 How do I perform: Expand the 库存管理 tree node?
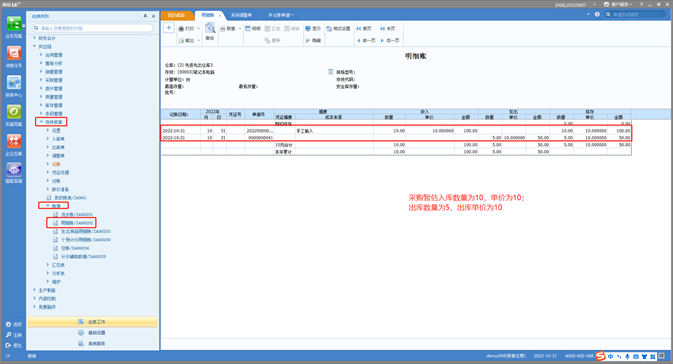(41, 105)
